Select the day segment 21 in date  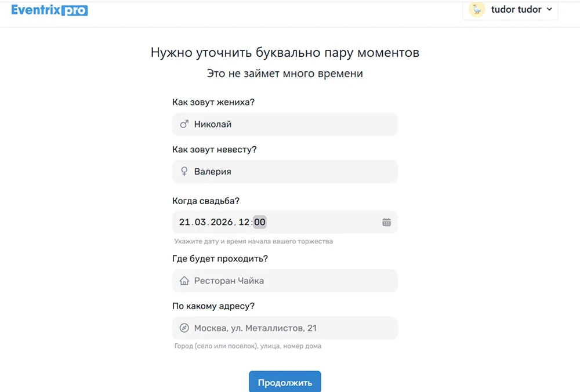184,222
